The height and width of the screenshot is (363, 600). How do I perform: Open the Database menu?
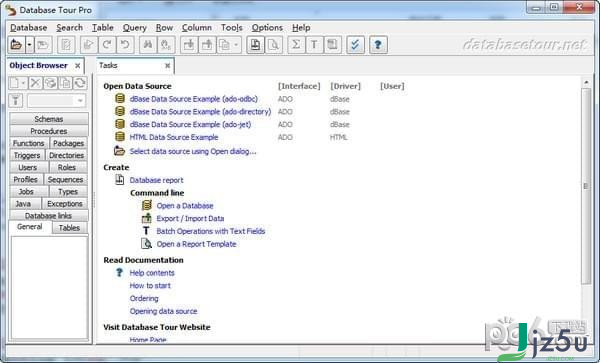[29, 28]
